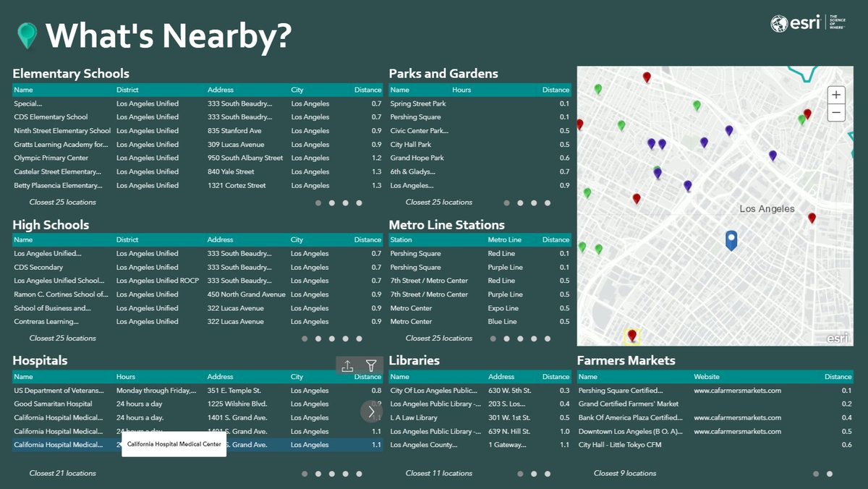Click District column header in High Schools
This screenshot has height=489, width=868.
coord(127,240)
